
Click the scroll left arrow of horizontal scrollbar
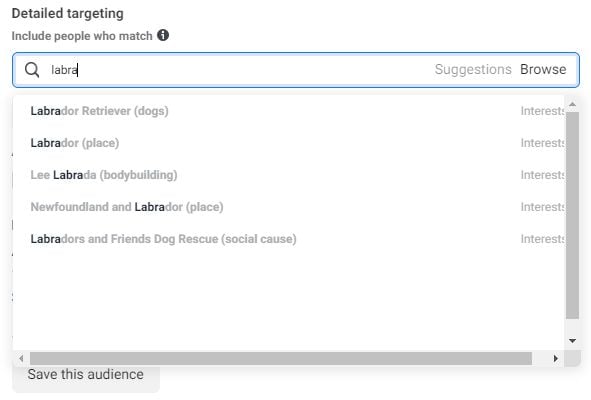(21, 358)
